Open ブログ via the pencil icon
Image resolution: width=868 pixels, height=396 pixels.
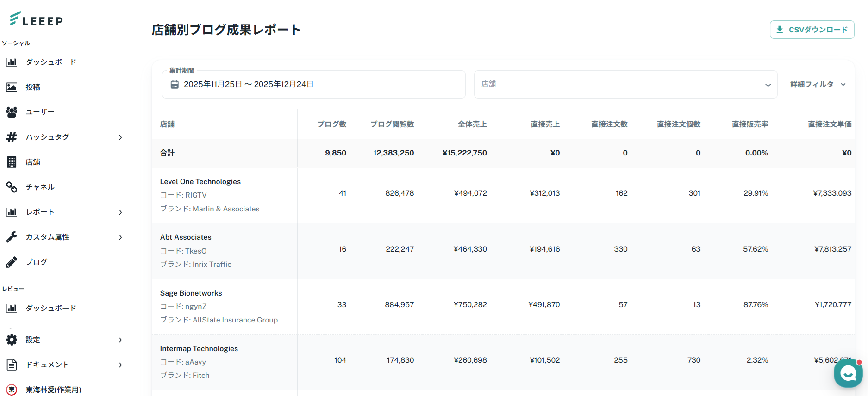pyautogui.click(x=12, y=262)
